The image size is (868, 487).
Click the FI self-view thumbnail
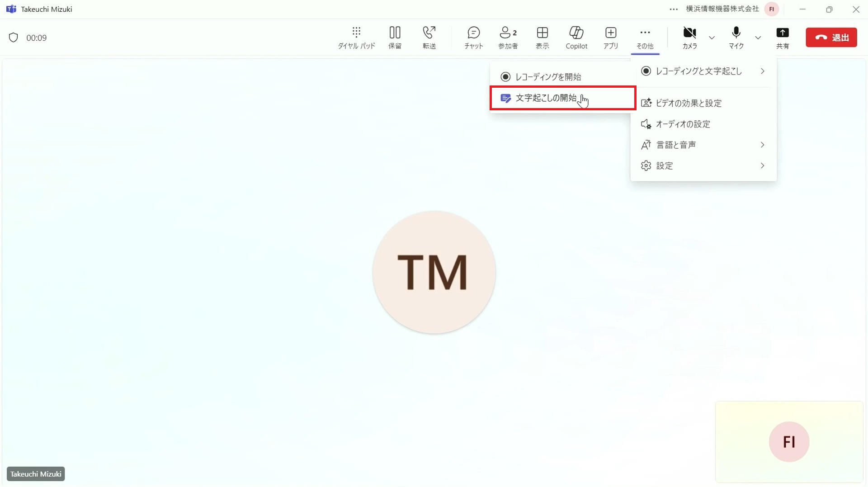[789, 442]
